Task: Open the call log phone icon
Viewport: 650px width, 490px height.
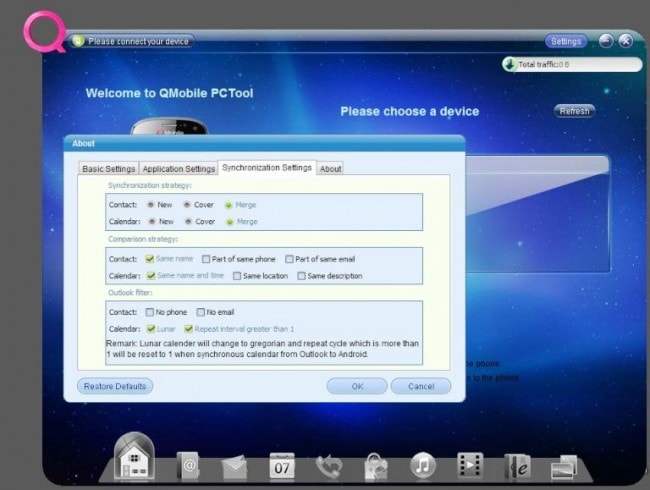Action: pos(329,467)
